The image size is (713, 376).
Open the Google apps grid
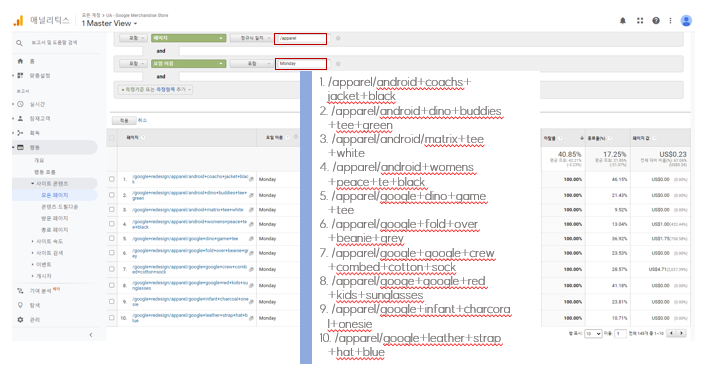640,20
